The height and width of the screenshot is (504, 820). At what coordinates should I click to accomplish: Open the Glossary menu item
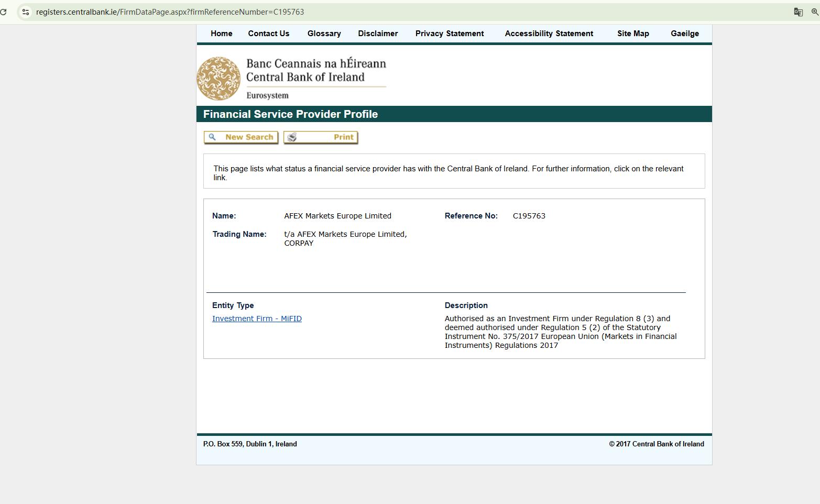click(324, 34)
